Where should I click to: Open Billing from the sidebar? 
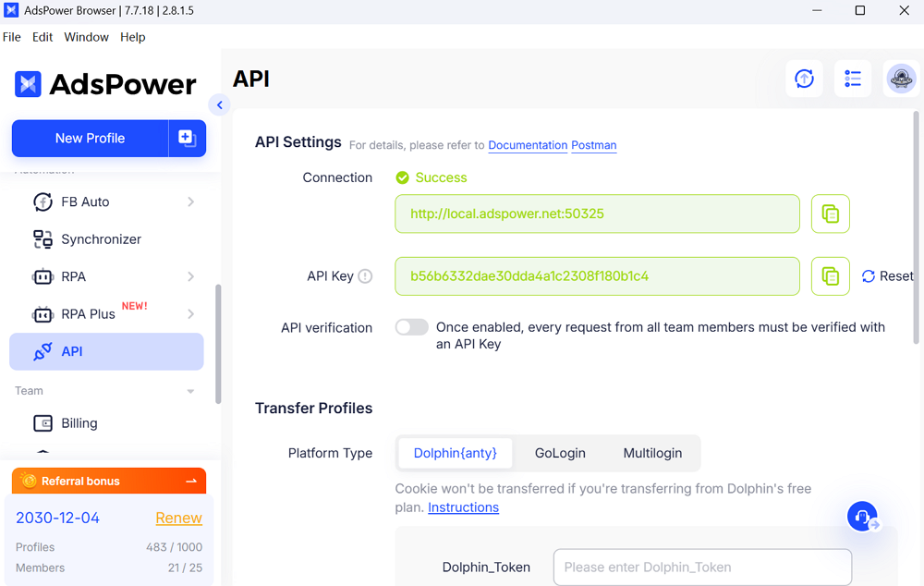pyautogui.click(x=79, y=422)
